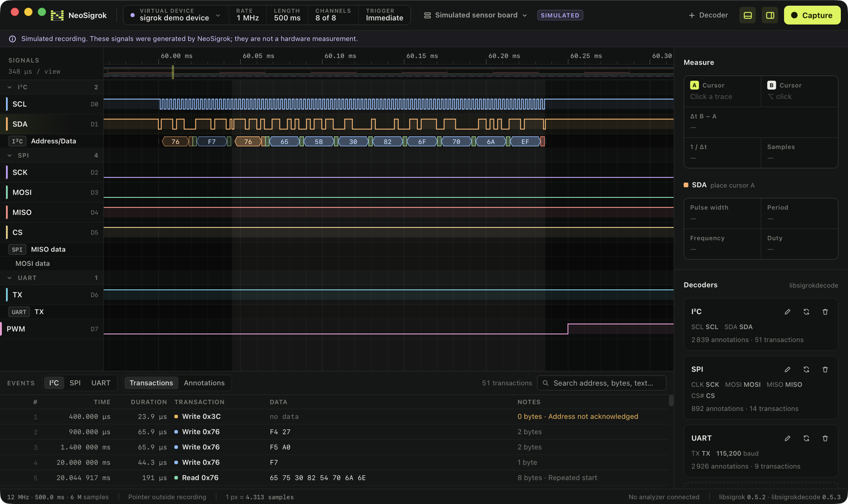Show the Annotations view
Screen dimensions: 848x504
[204, 383]
